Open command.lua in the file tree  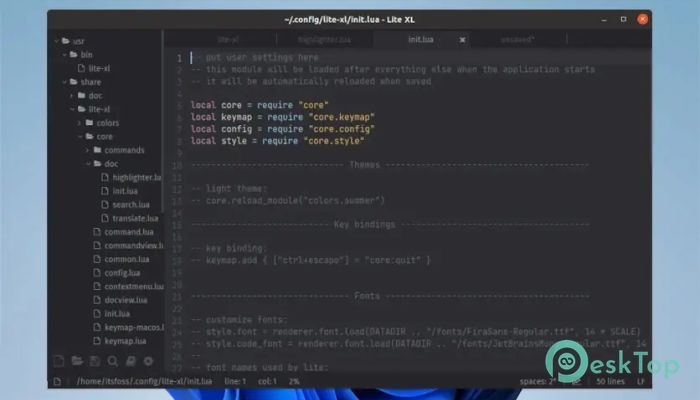click(129, 232)
